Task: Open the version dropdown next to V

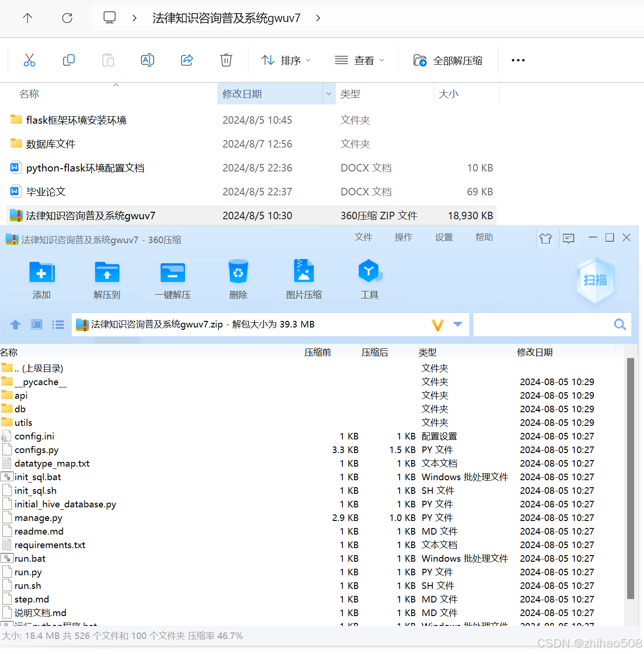Action: click(x=458, y=324)
